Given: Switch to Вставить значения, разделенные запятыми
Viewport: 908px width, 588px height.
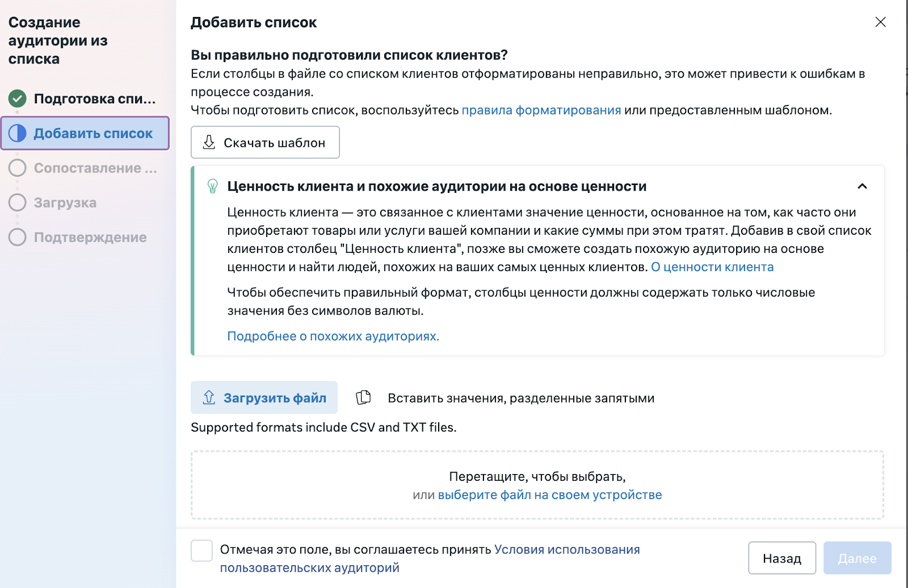Looking at the screenshot, I should pos(505,397).
